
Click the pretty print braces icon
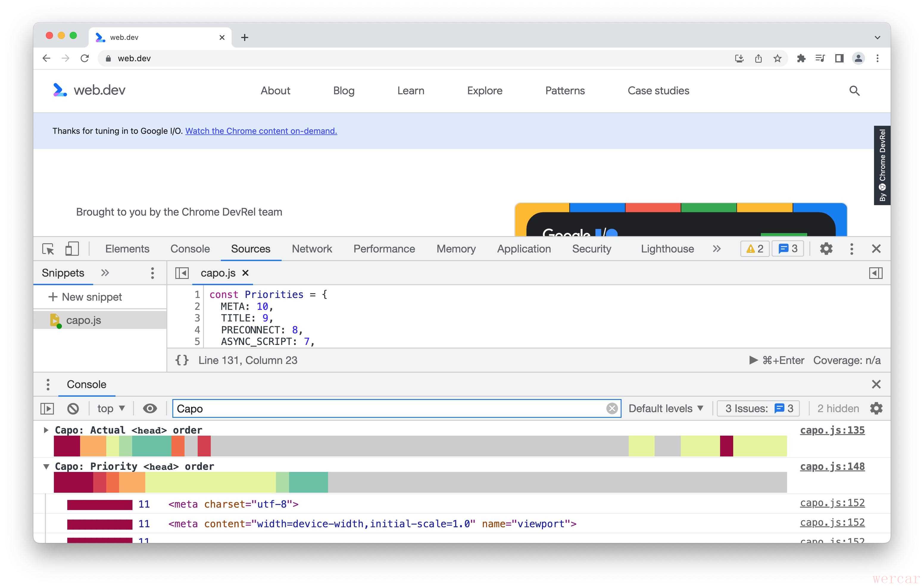[182, 360]
